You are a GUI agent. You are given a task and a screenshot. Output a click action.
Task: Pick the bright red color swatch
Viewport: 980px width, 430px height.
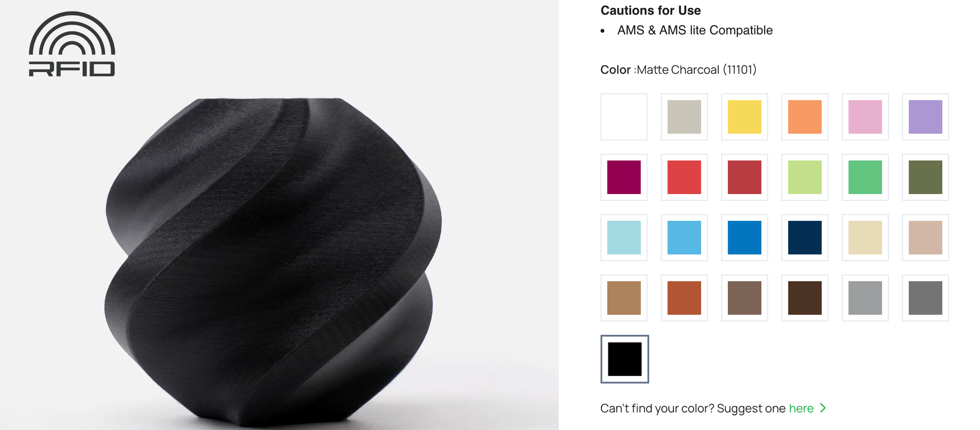(684, 177)
